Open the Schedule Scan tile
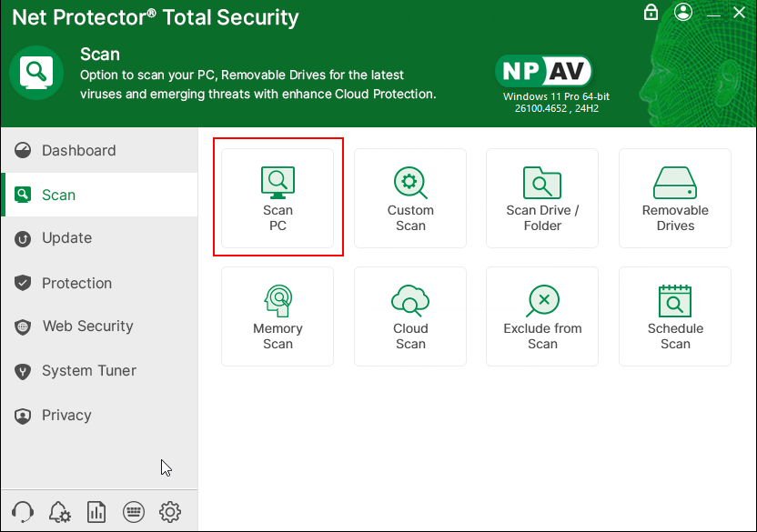The width and height of the screenshot is (757, 532). coord(675,316)
